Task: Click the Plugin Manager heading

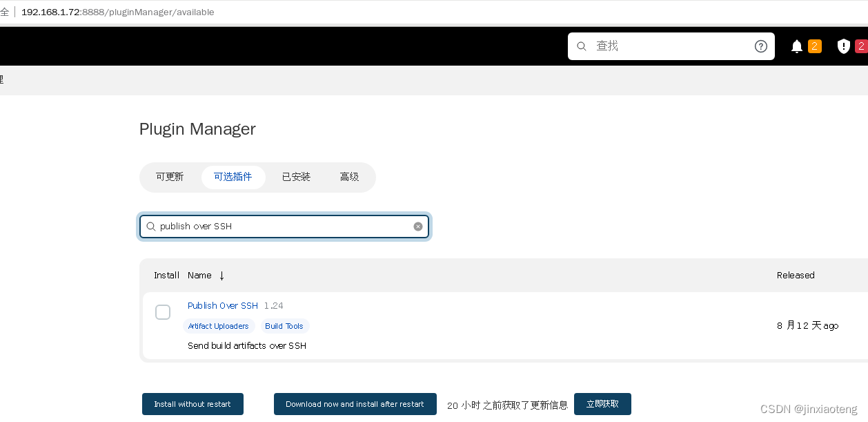Action: click(x=197, y=129)
